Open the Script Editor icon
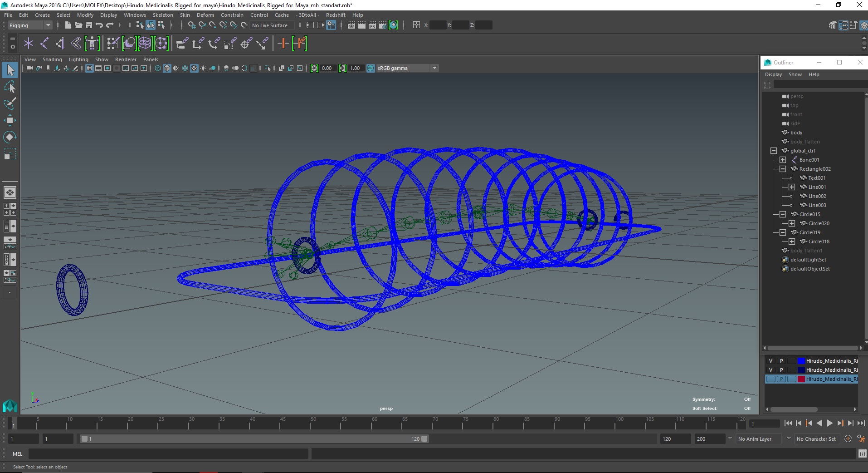This screenshot has height=473, width=868. coord(862,453)
